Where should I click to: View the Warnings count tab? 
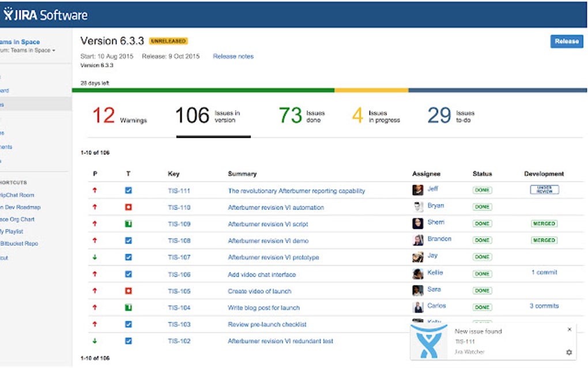click(118, 115)
